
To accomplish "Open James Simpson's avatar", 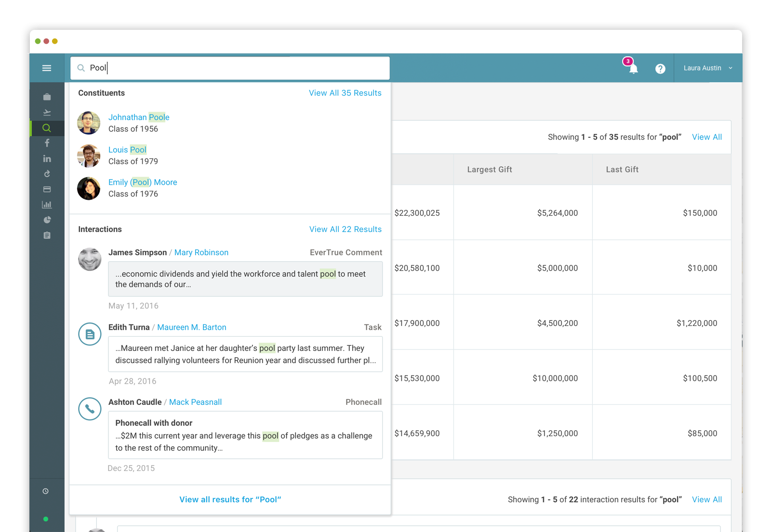I will coord(90,260).
